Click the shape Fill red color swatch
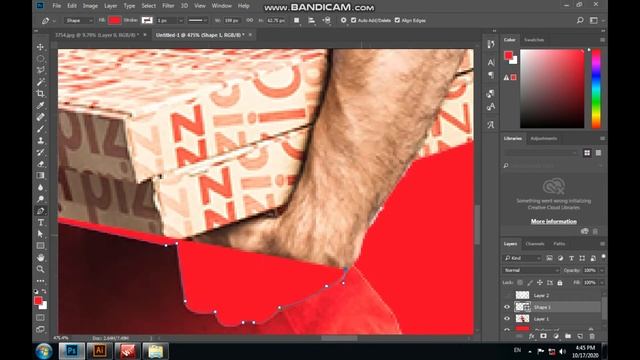Viewport: 640px width, 360px height. pos(115,20)
